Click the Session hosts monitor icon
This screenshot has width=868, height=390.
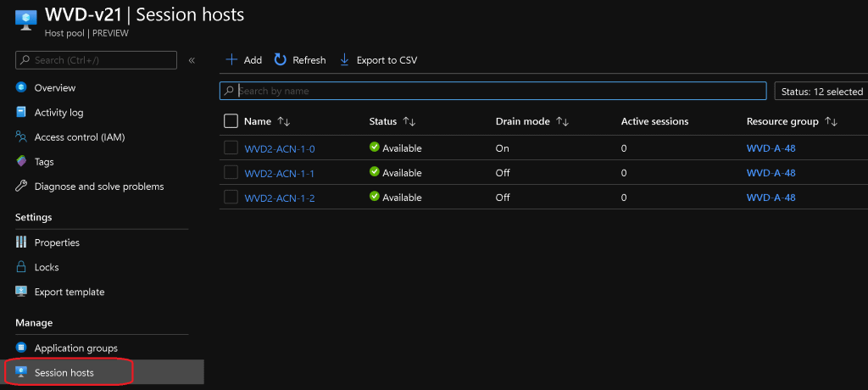click(21, 372)
